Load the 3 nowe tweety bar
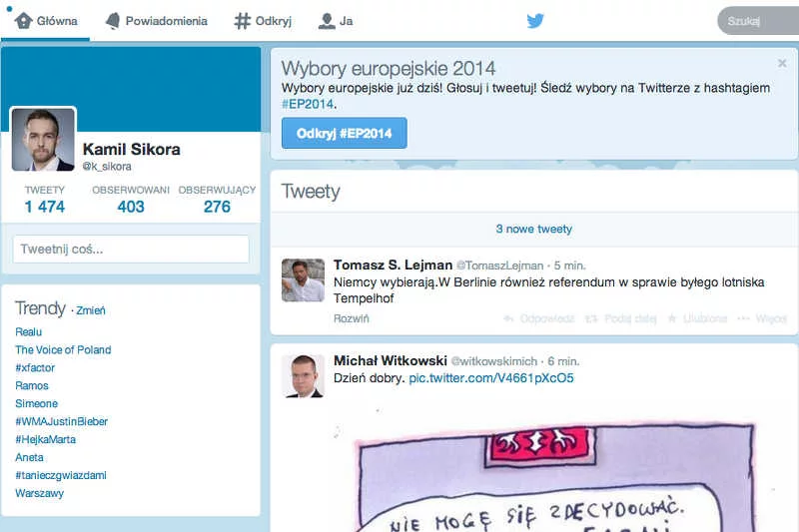This screenshot has width=799, height=532. click(533, 230)
